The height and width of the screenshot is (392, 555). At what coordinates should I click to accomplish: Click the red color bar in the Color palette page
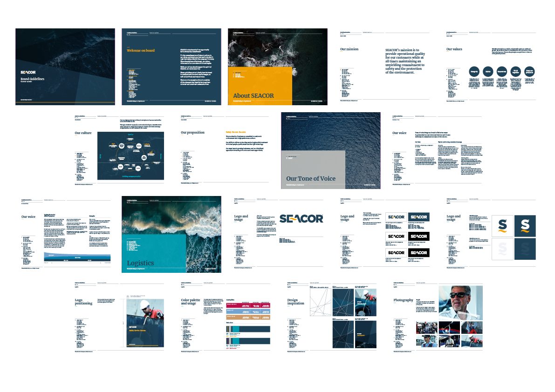pyautogui.click(x=248, y=305)
